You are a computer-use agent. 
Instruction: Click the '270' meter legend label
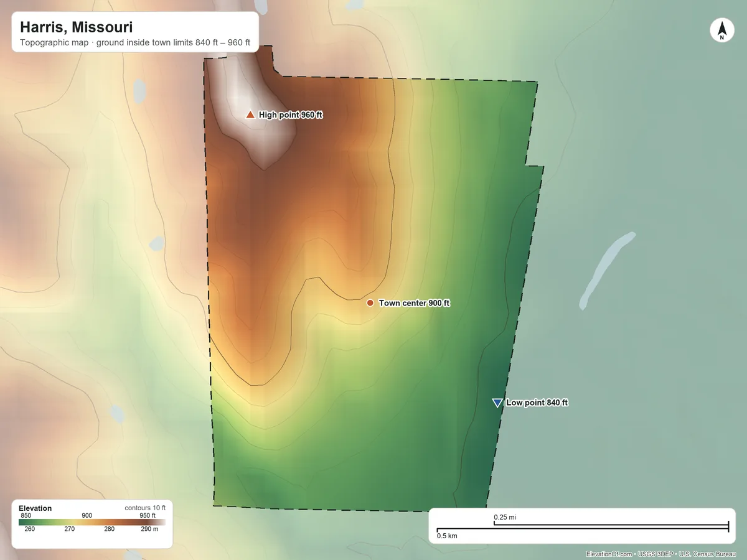pyautogui.click(x=70, y=530)
